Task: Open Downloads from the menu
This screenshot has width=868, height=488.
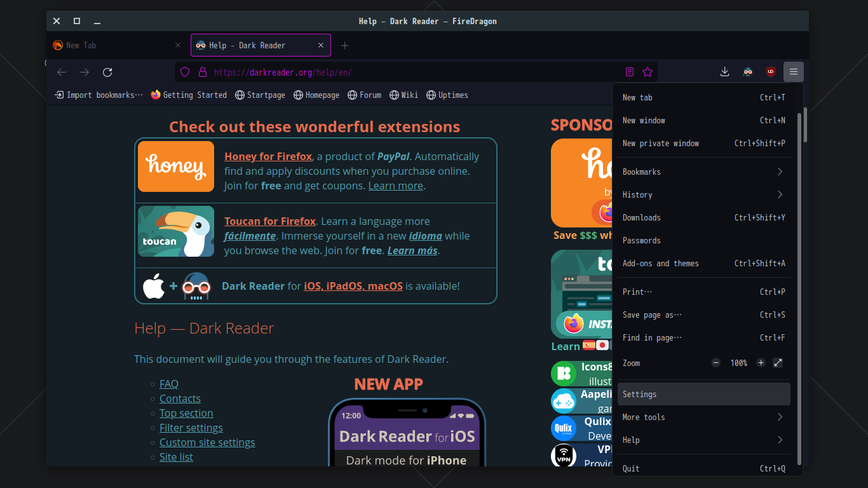Action: click(x=704, y=217)
